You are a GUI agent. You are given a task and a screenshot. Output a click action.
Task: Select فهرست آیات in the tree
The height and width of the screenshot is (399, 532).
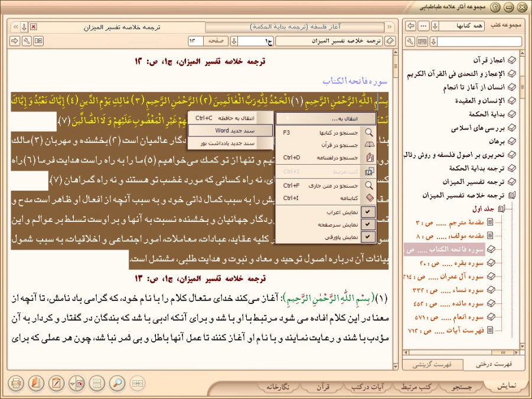pos(446,330)
